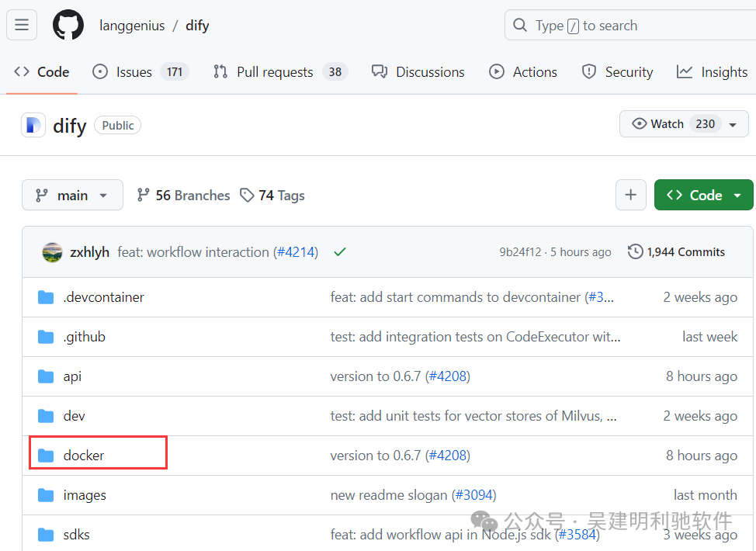
Task: Open the green Code button
Action: coord(703,195)
